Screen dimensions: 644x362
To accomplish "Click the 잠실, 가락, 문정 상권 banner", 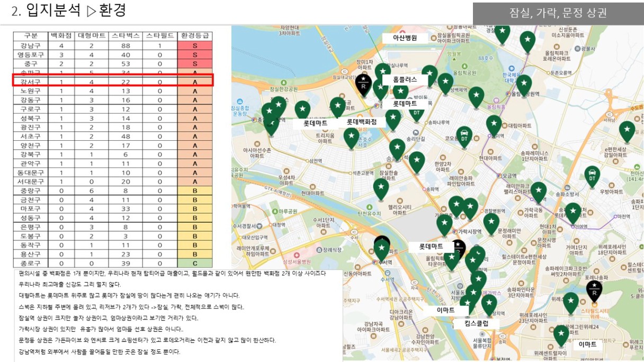I will click(558, 14).
